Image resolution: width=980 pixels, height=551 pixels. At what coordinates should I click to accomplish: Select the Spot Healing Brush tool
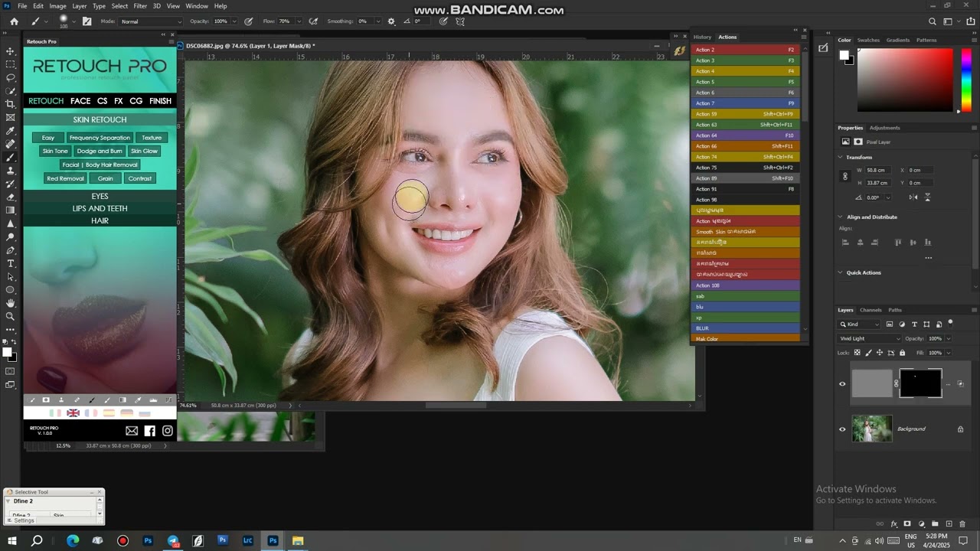click(x=10, y=144)
